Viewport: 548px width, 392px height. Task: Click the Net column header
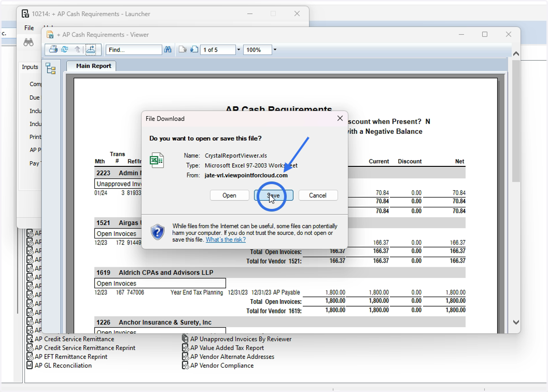point(460,161)
